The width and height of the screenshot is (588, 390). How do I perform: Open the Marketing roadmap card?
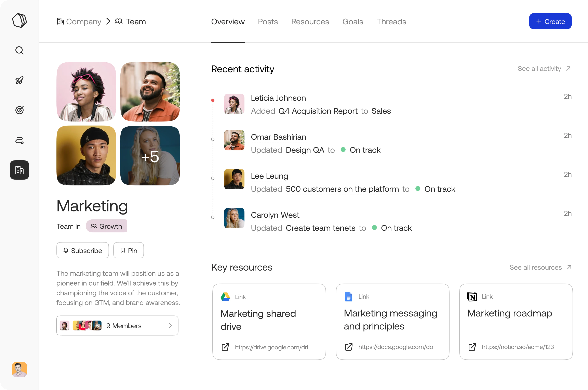coord(516,322)
